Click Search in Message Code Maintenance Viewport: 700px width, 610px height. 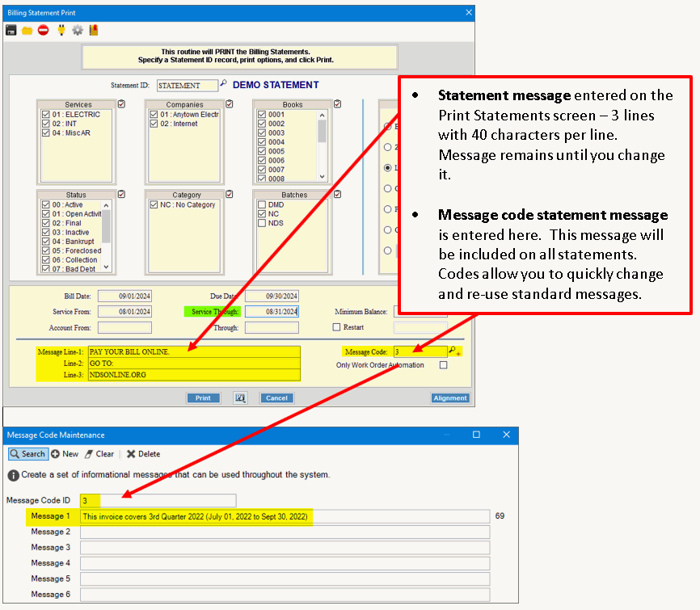click(27, 454)
